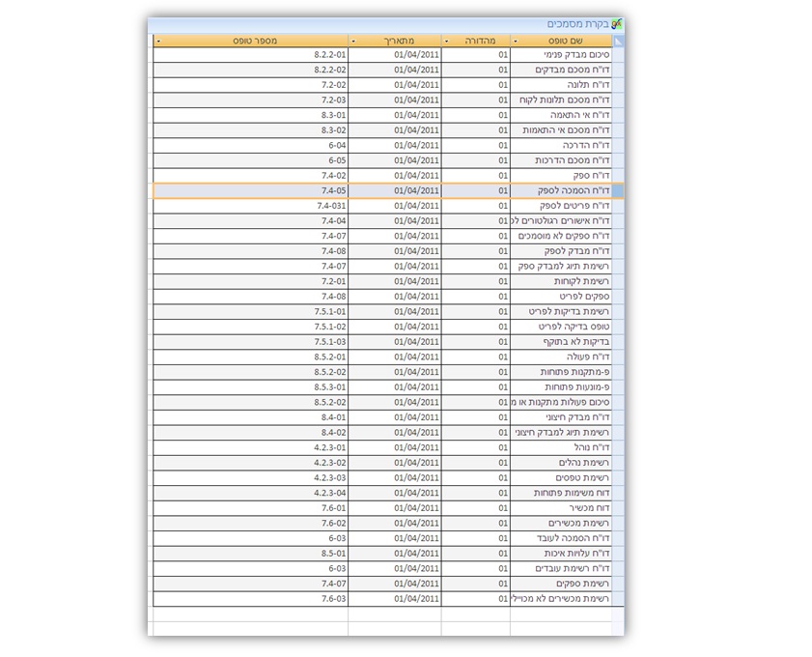Open the מהדורה column filter dropdown
Viewport: 812px width, 657px height.
(446, 41)
